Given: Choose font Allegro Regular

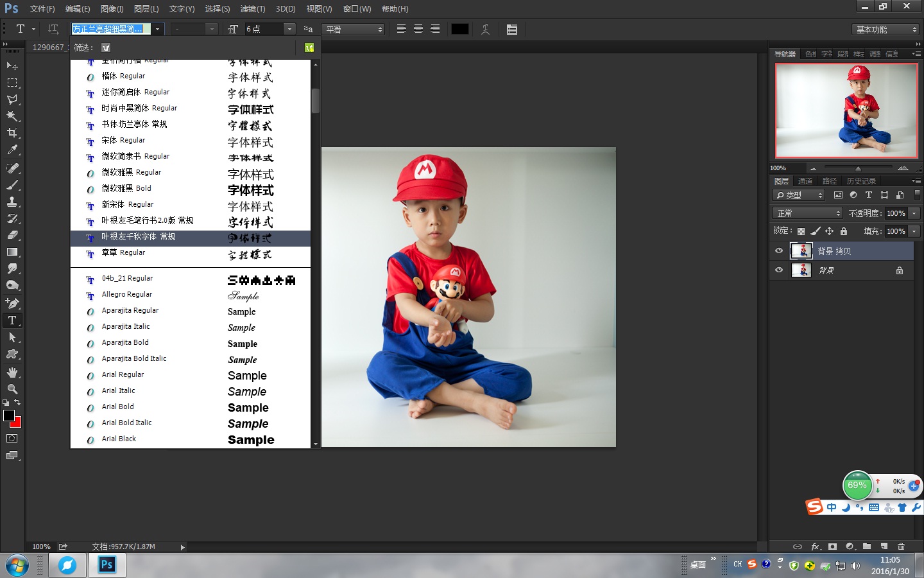Looking at the screenshot, I should [191, 295].
